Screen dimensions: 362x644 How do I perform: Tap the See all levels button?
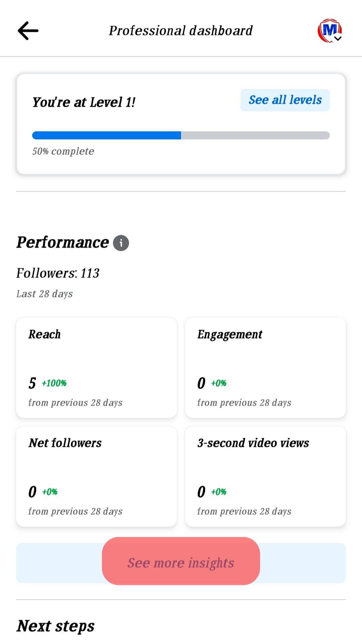point(285,100)
